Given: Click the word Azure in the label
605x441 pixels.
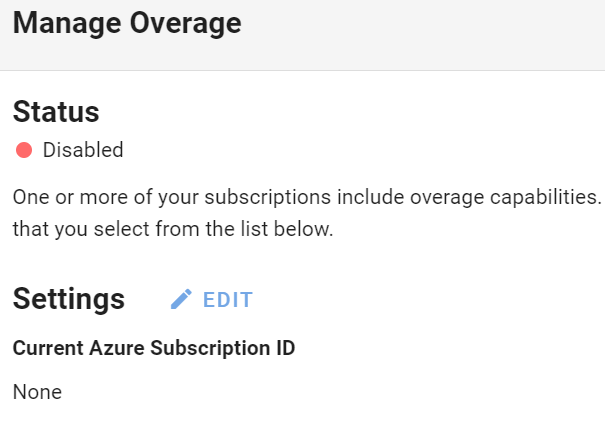Looking at the screenshot, I should pyautogui.click(x=117, y=348).
